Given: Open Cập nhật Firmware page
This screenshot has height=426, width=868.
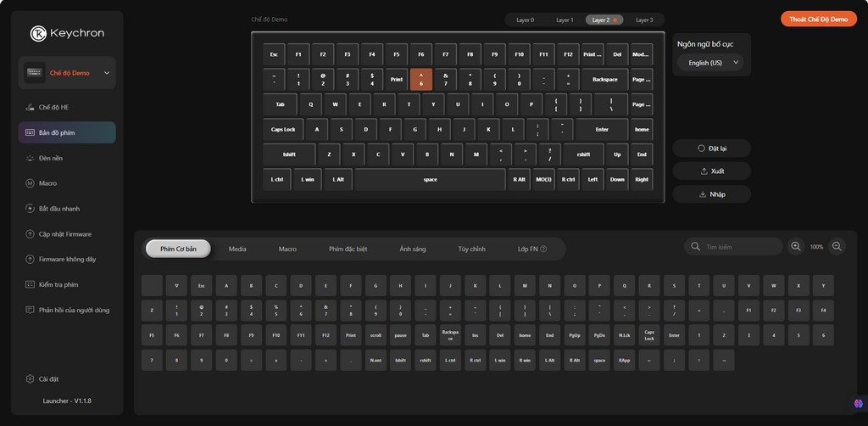Looking at the screenshot, I should pos(64,234).
